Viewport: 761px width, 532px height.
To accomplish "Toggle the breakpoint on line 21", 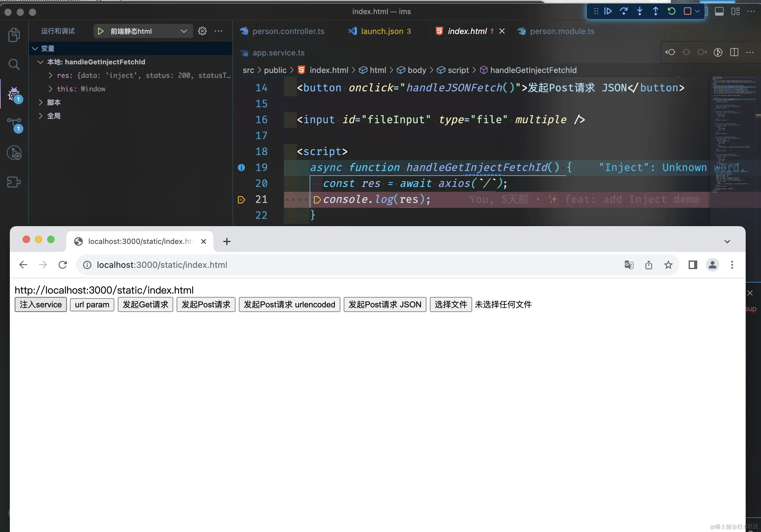I will point(241,199).
